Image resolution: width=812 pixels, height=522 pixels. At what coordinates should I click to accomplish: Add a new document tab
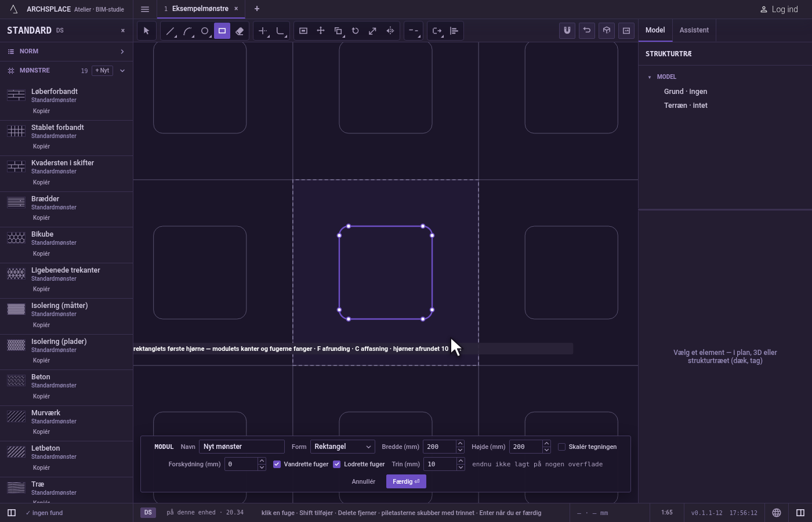point(257,9)
